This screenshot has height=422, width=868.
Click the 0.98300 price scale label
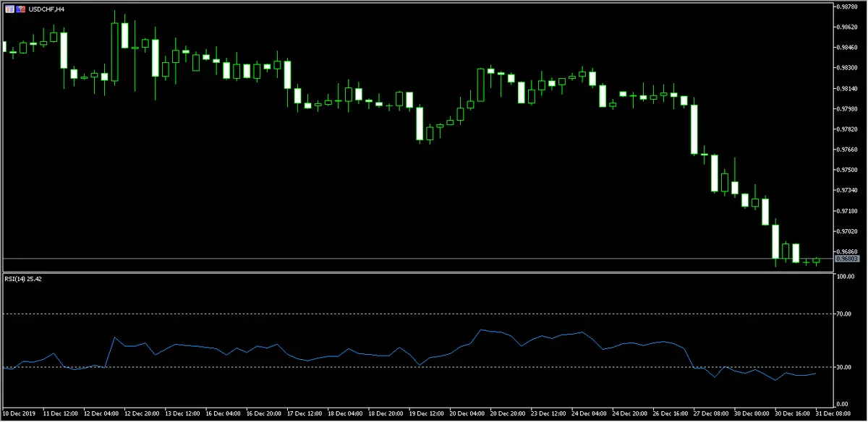click(x=847, y=68)
